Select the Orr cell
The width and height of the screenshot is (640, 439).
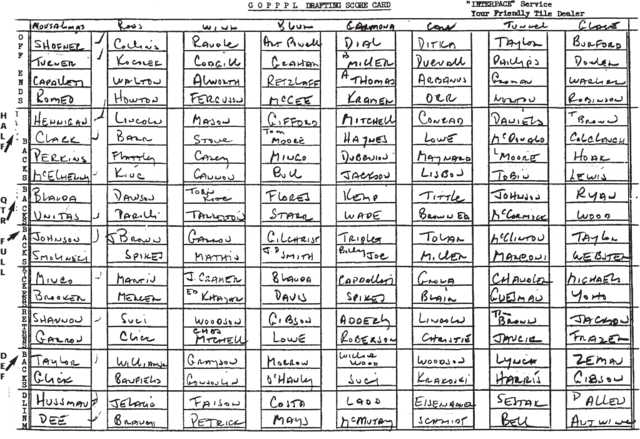(x=443, y=96)
